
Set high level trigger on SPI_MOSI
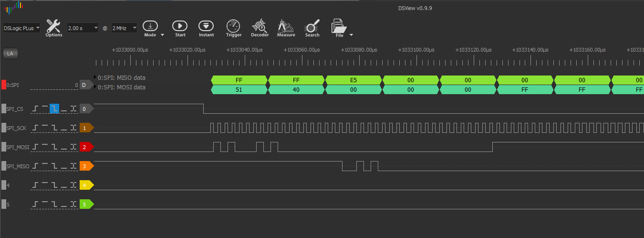pos(45,147)
